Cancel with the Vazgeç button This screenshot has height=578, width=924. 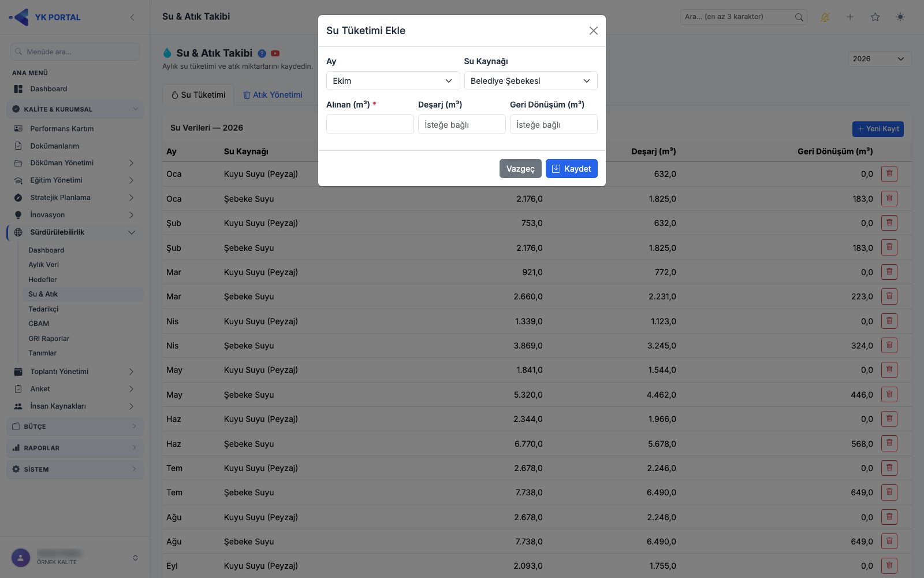point(520,169)
